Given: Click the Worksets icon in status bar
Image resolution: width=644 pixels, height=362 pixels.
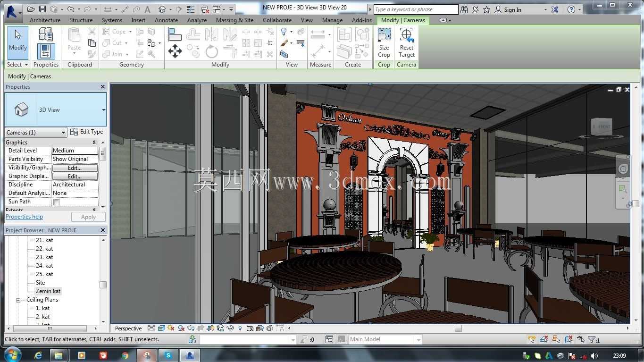Looking at the screenshot, I should tap(192, 339).
